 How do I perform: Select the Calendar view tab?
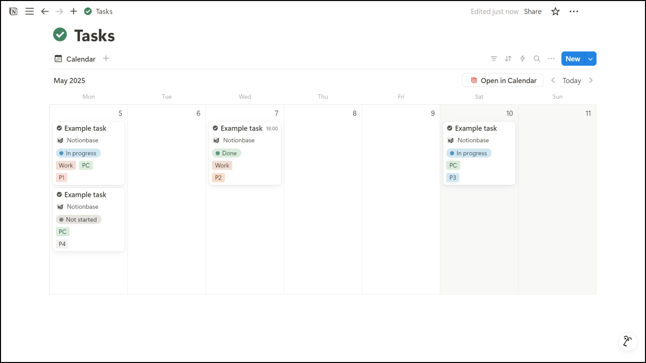pyautogui.click(x=75, y=59)
